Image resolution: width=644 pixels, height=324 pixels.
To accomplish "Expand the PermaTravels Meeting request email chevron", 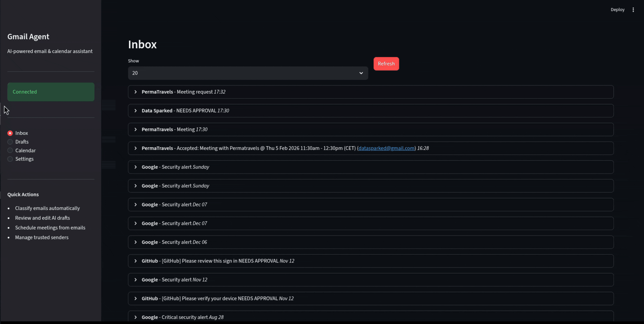I will tap(135, 92).
